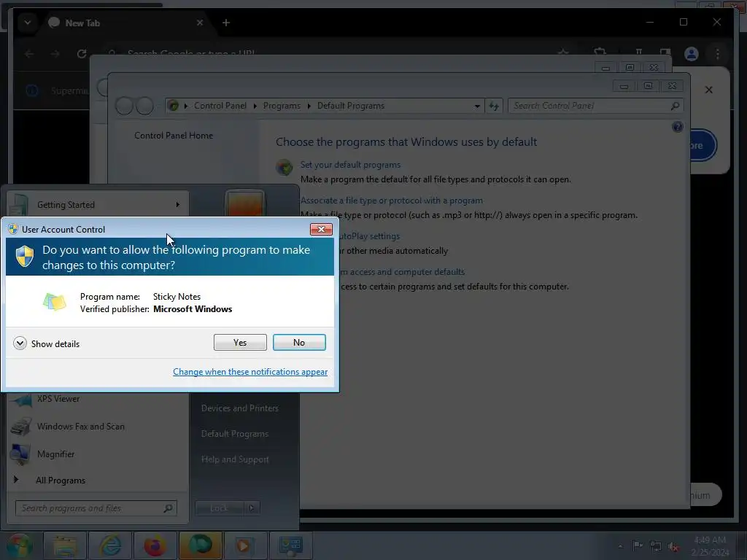Click the Set your default programs icon
Image resolution: width=747 pixels, height=560 pixels.
click(x=285, y=167)
